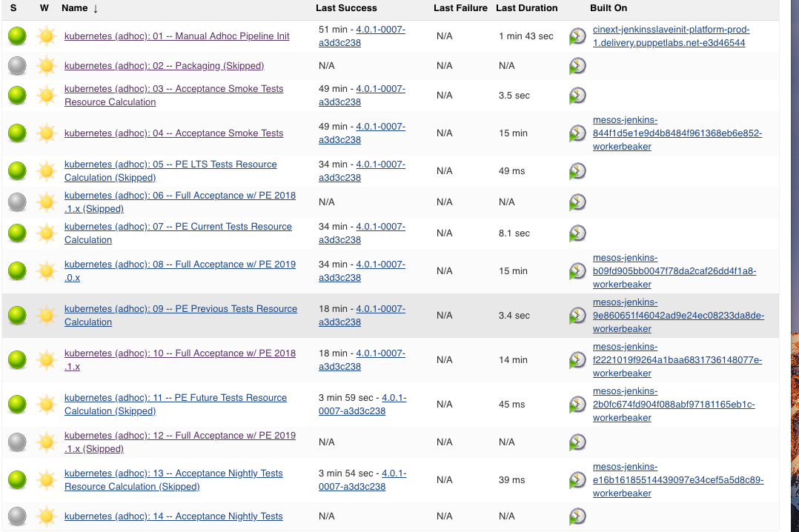Open job 01 Manual Adhoc Pipeline Init

click(x=177, y=36)
